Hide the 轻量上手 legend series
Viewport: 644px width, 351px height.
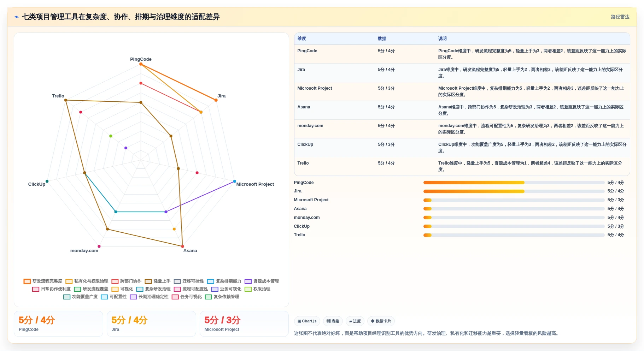[x=158, y=281]
